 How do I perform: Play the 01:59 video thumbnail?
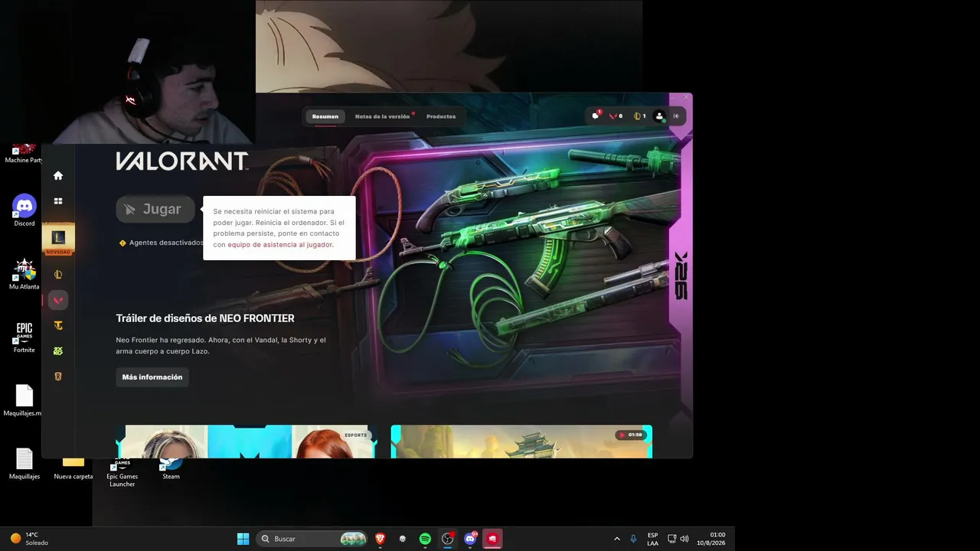pyautogui.click(x=521, y=442)
